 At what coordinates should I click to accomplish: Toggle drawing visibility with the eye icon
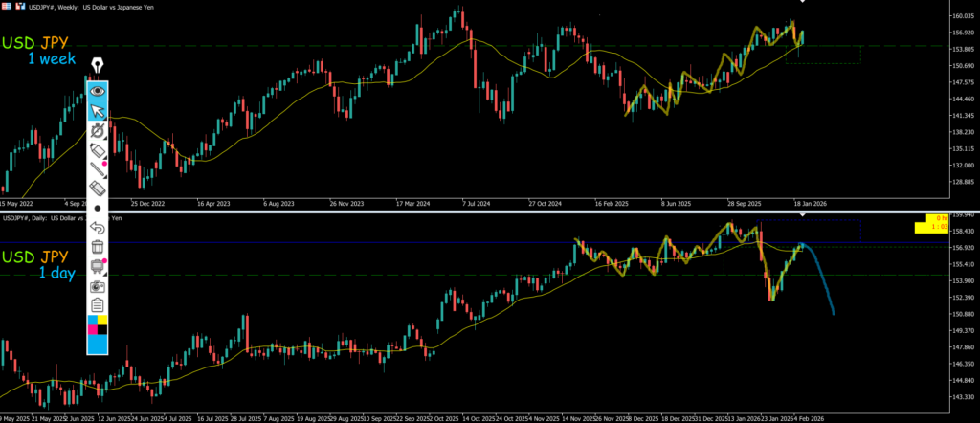[x=97, y=92]
